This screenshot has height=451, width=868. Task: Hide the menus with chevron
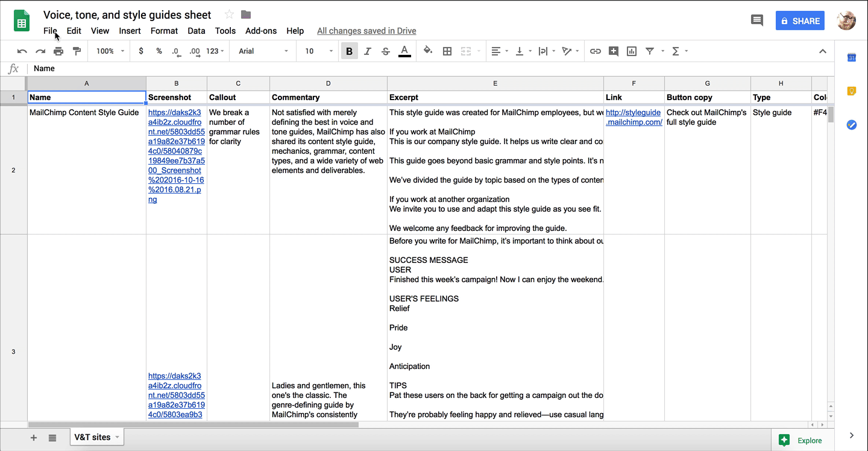[823, 51]
